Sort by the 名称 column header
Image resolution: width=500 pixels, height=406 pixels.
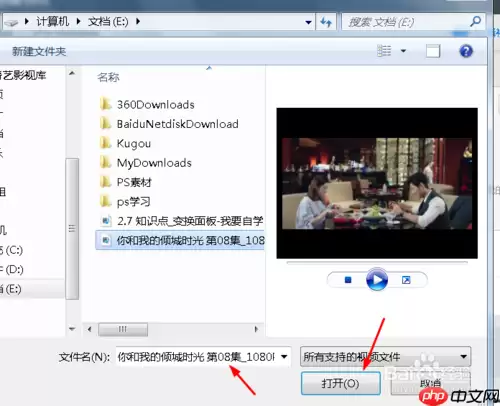tap(108, 77)
